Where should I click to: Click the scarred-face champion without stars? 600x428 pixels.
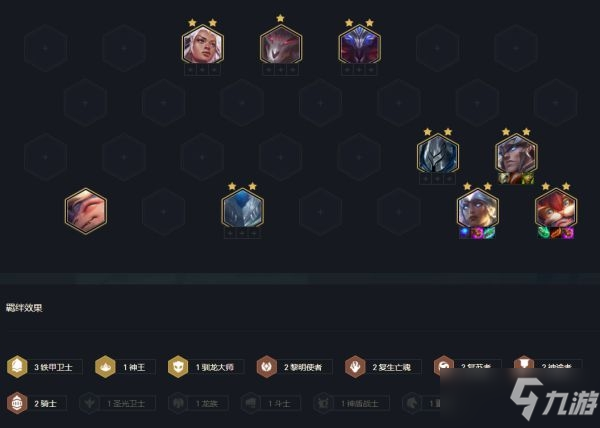86,211
